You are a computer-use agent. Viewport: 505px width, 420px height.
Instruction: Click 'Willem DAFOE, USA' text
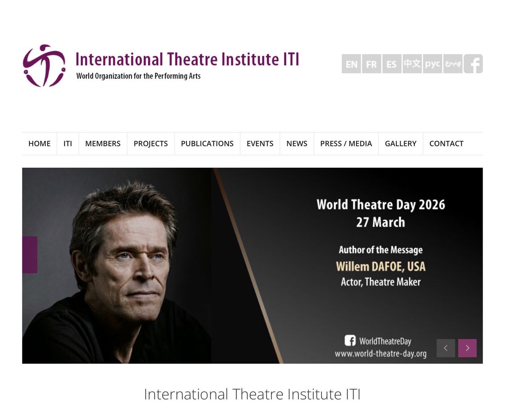(381, 267)
